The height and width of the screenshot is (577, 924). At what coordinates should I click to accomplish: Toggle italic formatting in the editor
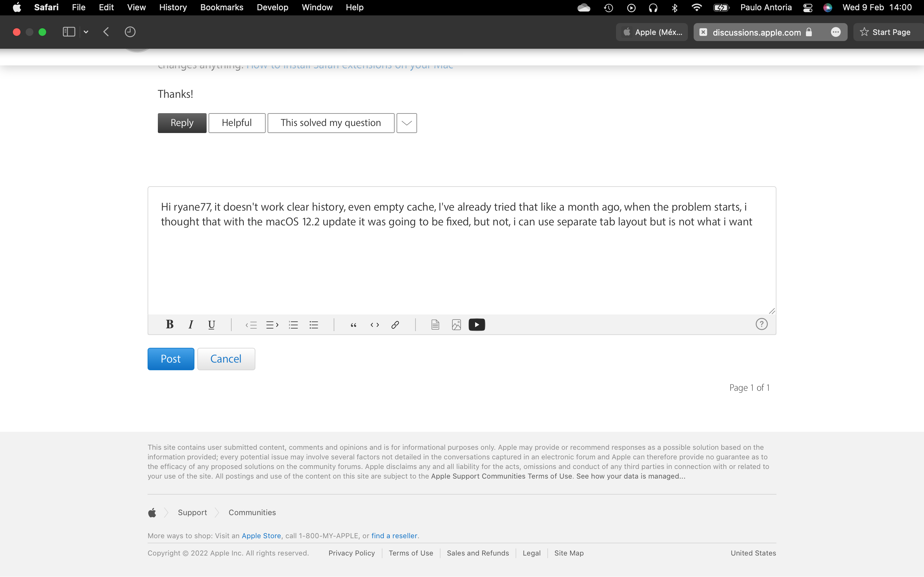[191, 324]
